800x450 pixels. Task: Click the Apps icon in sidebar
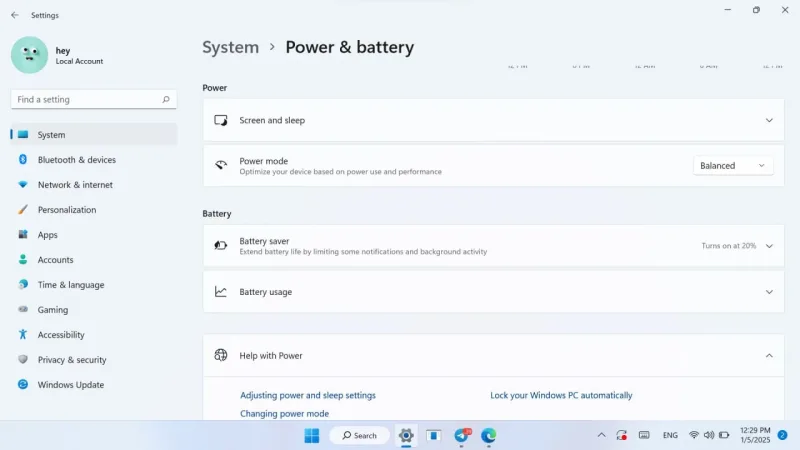point(23,235)
